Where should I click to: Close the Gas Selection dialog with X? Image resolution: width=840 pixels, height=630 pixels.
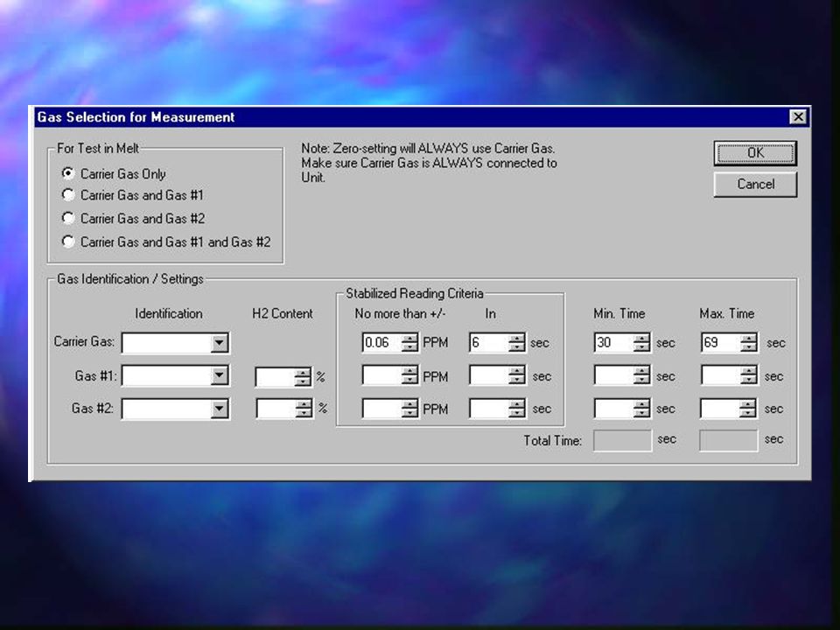click(798, 116)
